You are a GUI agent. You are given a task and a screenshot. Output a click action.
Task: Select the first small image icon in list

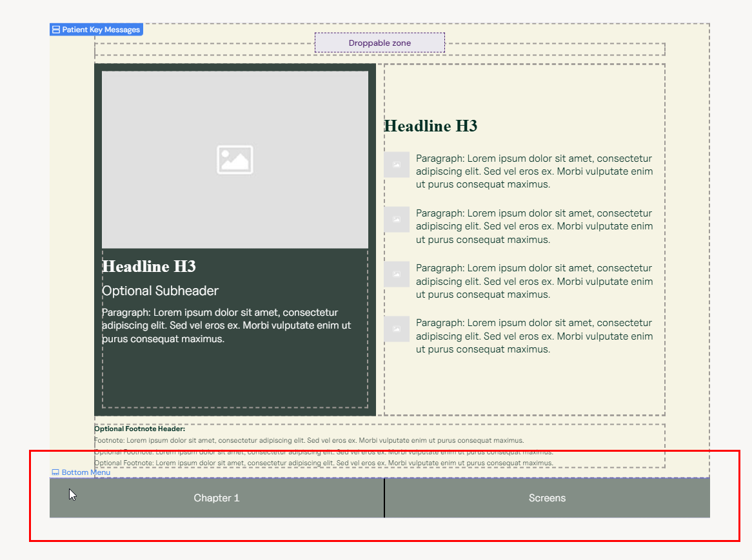click(x=397, y=165)
